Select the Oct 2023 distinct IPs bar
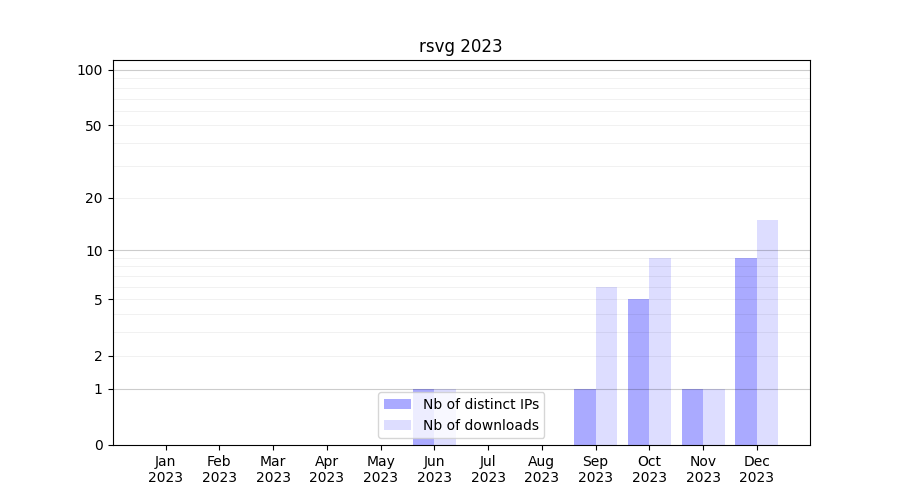The height and width of the screenshot is (500, 900). click(x=638, y=372)
